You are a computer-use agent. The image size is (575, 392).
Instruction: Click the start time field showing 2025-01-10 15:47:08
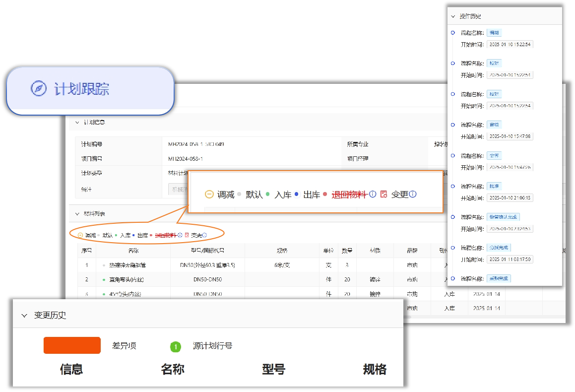[510, 136]
